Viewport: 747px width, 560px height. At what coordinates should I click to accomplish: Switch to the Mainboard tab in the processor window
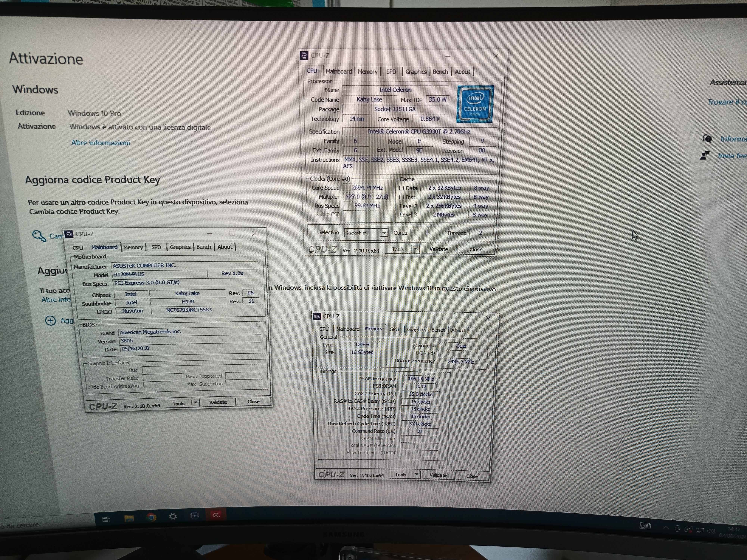point(339,71)
